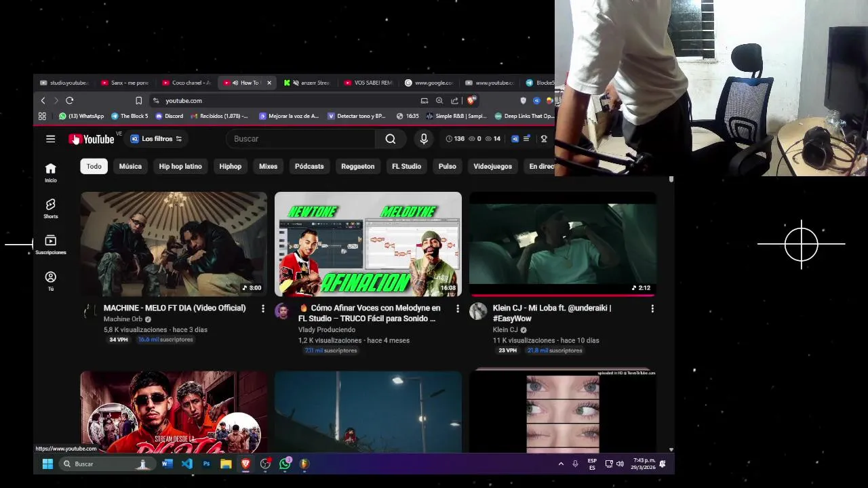
Task: Open the Los filtros extension button
Action: 156,139
